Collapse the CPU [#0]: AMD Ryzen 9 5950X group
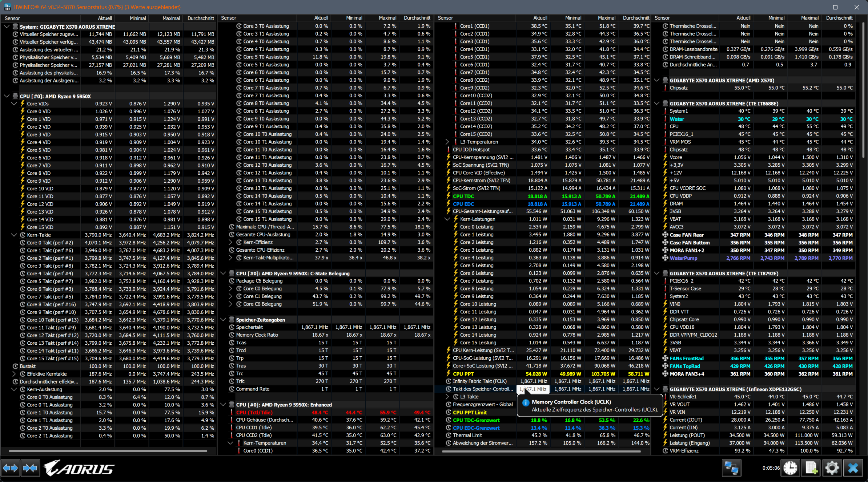This screenshot has width=868, height=482. (x=7, y=96)
